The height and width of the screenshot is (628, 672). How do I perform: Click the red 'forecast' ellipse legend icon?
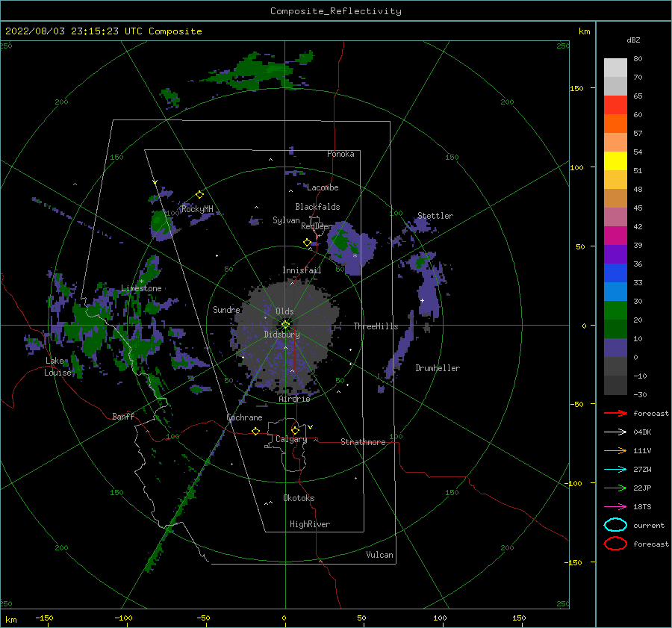[x=615, y=544]
